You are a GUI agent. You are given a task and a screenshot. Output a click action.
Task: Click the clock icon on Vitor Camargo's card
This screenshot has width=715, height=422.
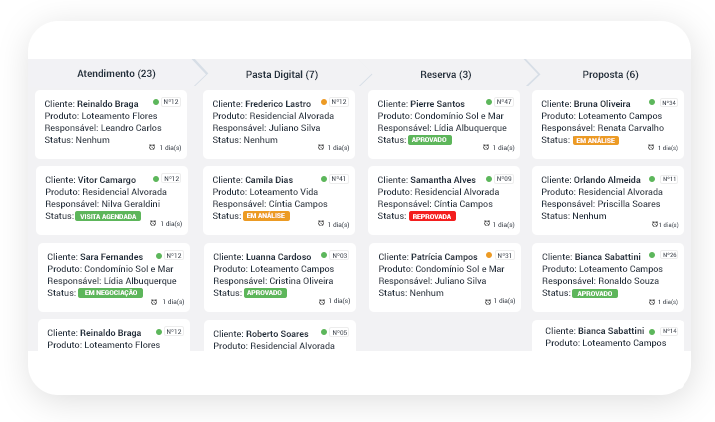152,223
